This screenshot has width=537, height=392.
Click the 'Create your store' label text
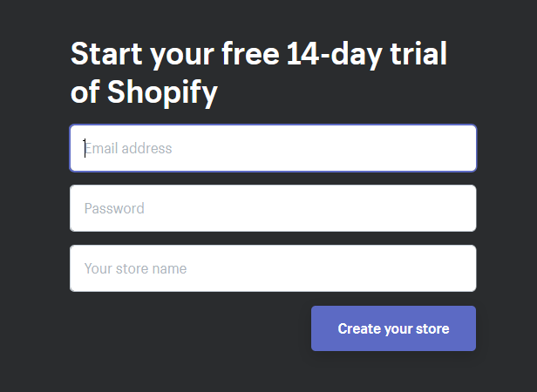click(x=393, y=328)
